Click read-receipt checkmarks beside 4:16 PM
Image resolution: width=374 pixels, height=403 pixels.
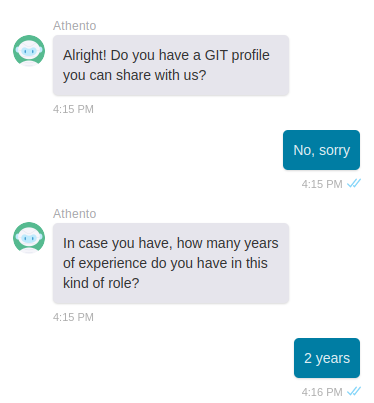354,391
